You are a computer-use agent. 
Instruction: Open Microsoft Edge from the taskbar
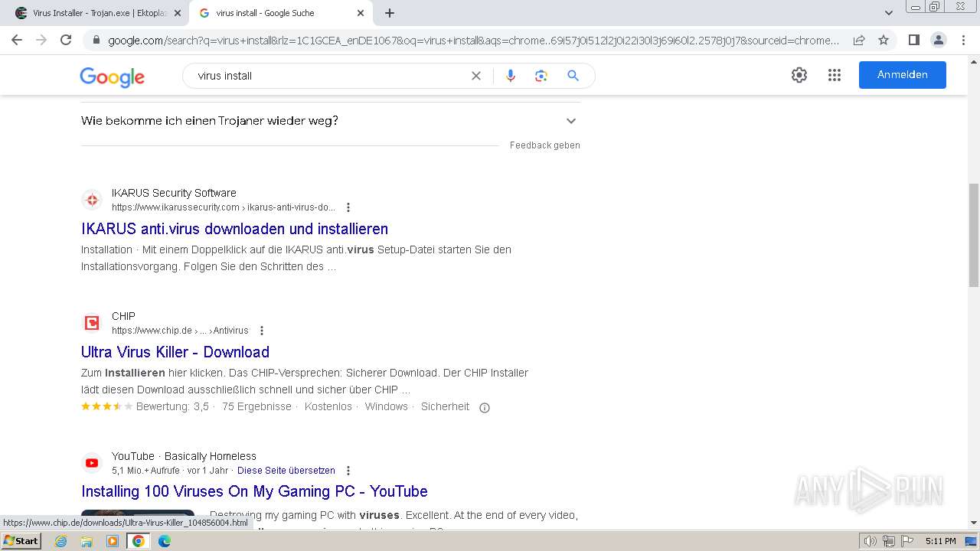tap(165, 541)
